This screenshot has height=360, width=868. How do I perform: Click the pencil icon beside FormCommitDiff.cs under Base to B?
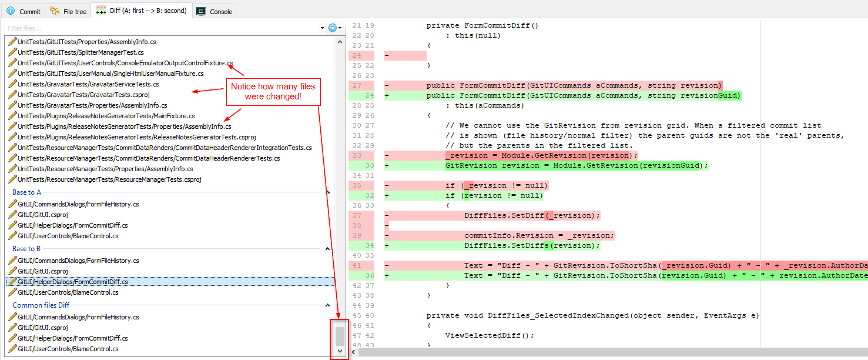pos(13,282)
